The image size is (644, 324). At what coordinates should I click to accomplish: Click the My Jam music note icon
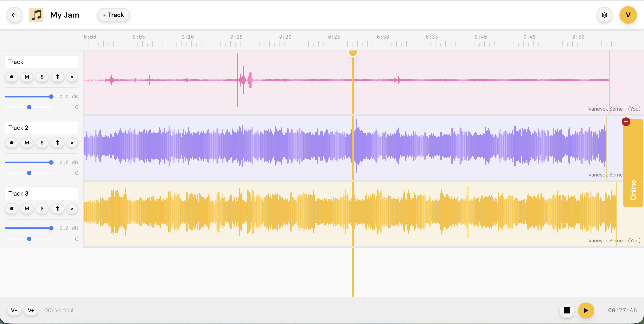coord(36,15)
